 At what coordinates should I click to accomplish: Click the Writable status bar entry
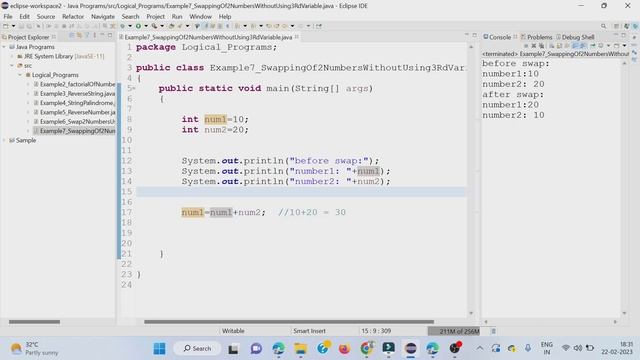[233, 331]
